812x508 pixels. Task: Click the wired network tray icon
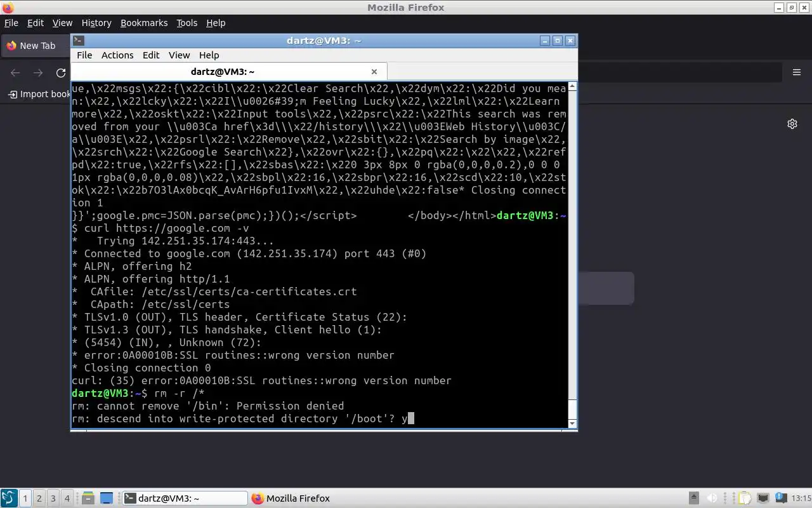(x=763, y=498)
